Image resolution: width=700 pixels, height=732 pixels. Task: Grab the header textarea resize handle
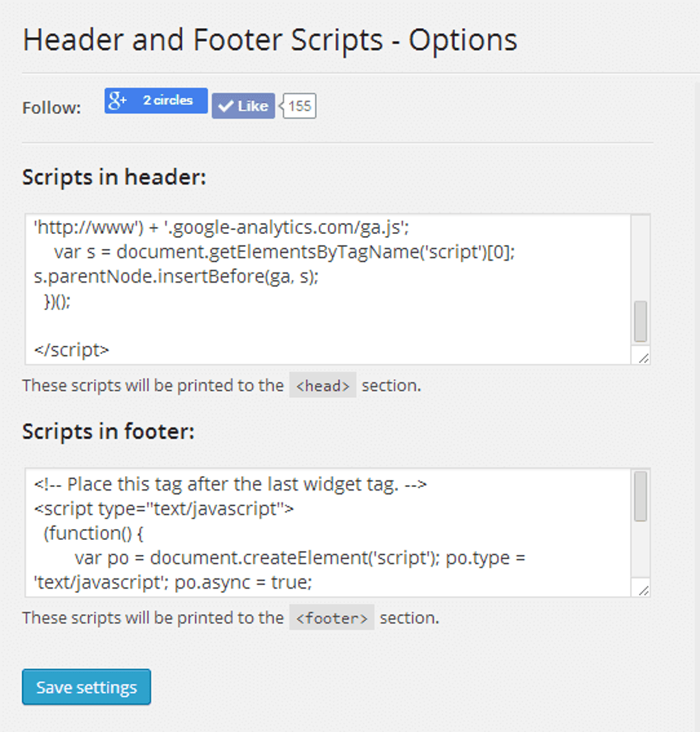(x=644, y=358)
